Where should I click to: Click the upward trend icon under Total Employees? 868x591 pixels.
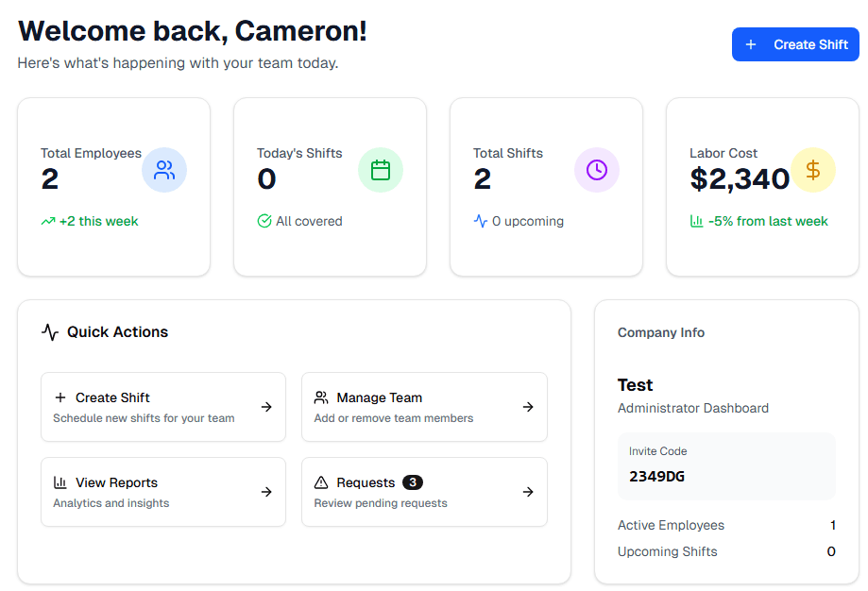[x=48, y=221]
